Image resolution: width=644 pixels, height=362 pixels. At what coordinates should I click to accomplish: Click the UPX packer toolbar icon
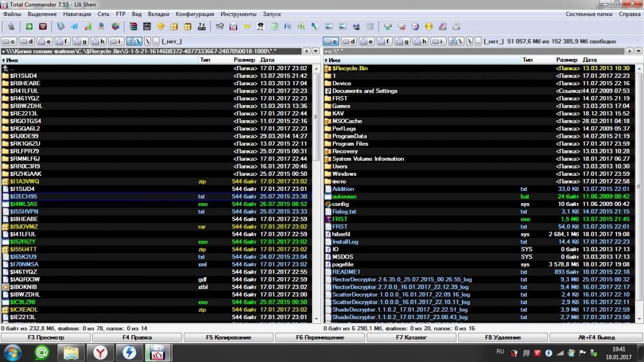click(x=148, y=26)
